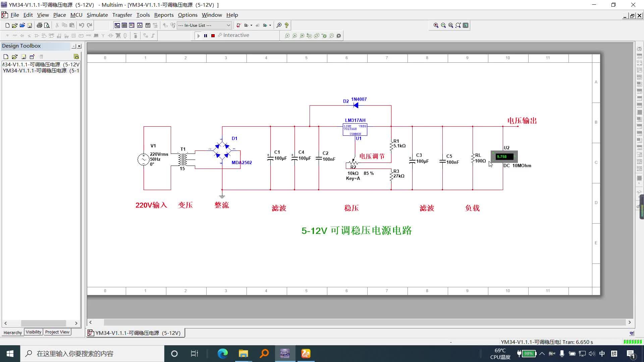This screenshot has width=644, height=362.
Task: Open probe settings gear icon
Action: 339,36
